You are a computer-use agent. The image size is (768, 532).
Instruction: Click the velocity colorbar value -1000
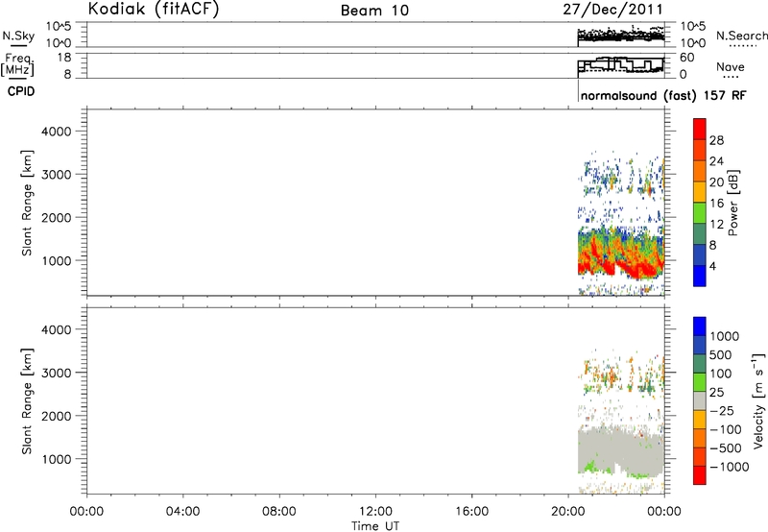tap(730, 467)
